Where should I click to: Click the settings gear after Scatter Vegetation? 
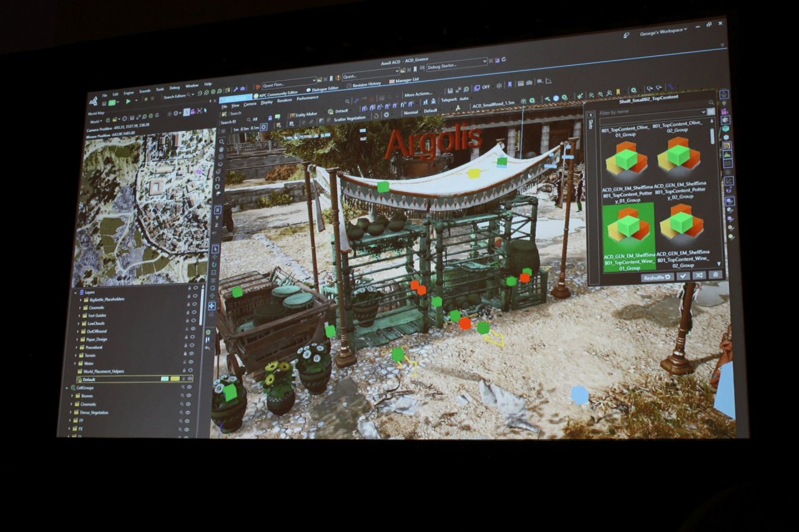pyautogui.click(x=386, y=114)
